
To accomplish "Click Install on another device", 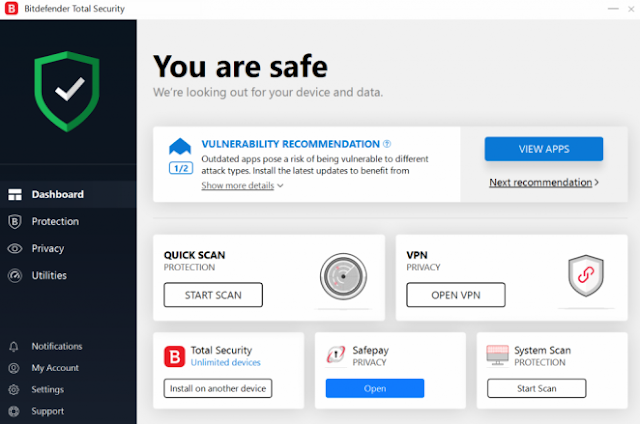I will click(x=218, y=388).
